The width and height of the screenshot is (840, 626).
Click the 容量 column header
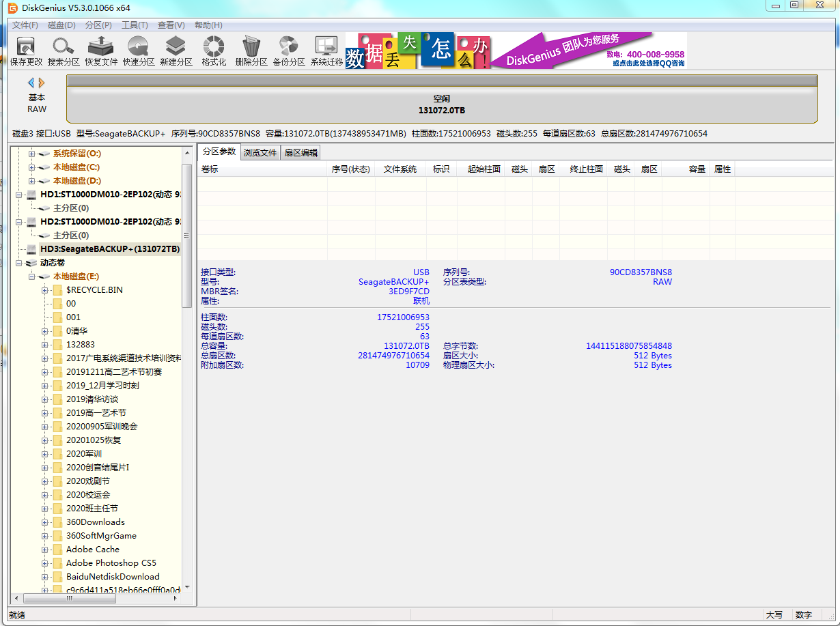(x=686, y=169)
